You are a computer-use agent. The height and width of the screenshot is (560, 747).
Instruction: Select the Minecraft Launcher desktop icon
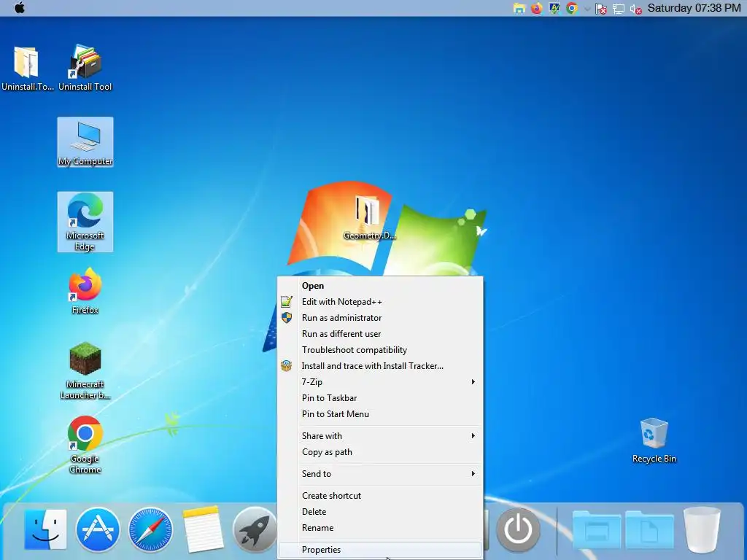pyautogui.click(x=85, y=370)
